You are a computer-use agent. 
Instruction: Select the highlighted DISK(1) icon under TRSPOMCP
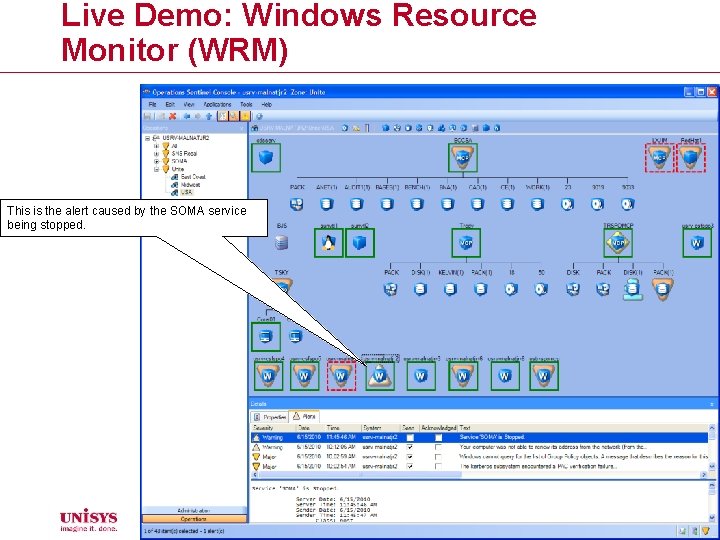(x=633, y=289)
